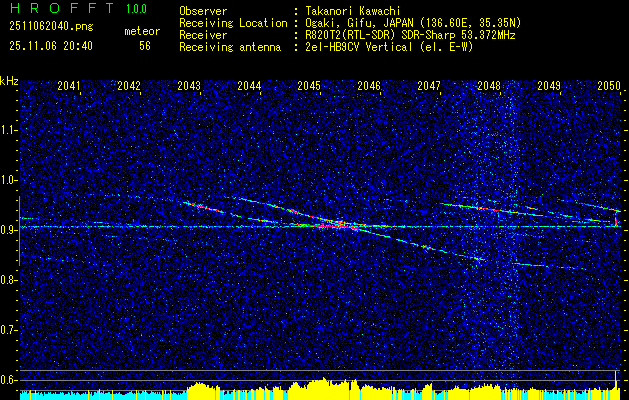
Task: Click the version number 1.0.0
Action: (x=136, y=9)
